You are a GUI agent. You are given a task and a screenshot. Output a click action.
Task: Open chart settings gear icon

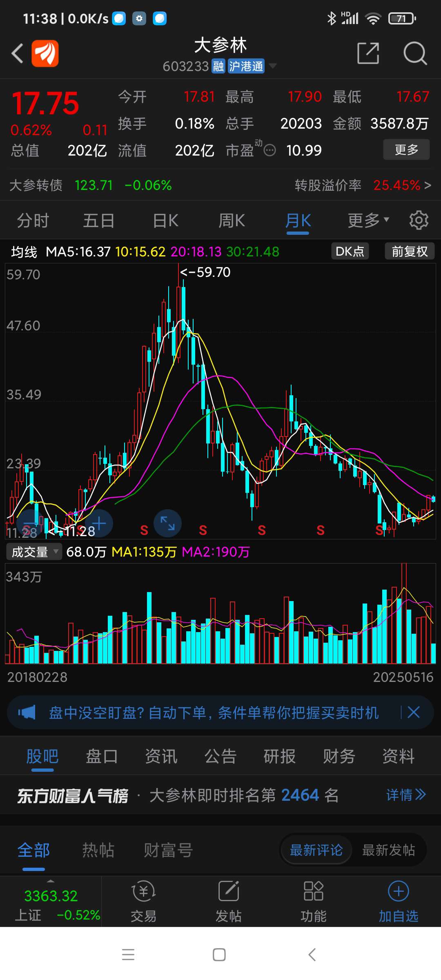click(x=419, y=220)
